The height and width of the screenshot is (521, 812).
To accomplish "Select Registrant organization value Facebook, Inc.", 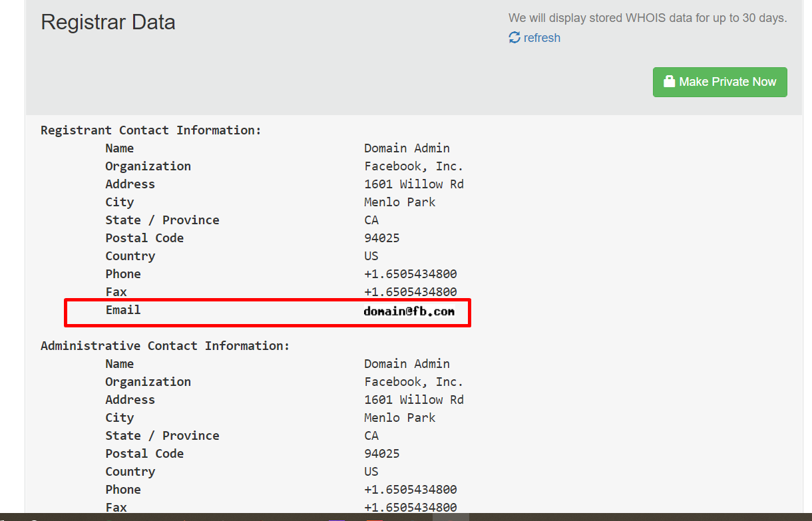I will pos(414,166).
